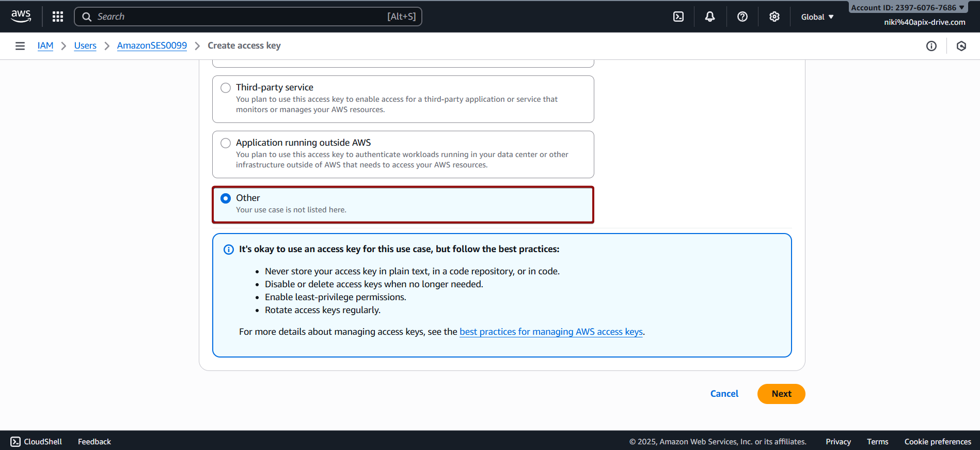This screenshot has width=980, height=450.
Task: Select the Other use case radio button
Action: [x=226, y=198]
